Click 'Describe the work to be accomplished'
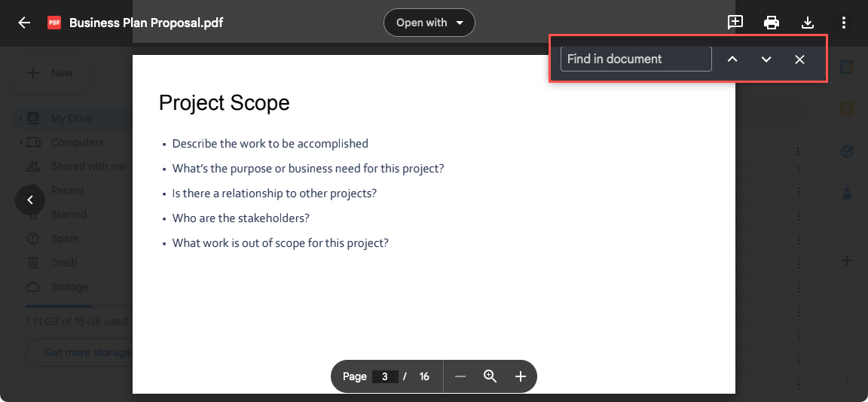 click(x=270, y=144)
